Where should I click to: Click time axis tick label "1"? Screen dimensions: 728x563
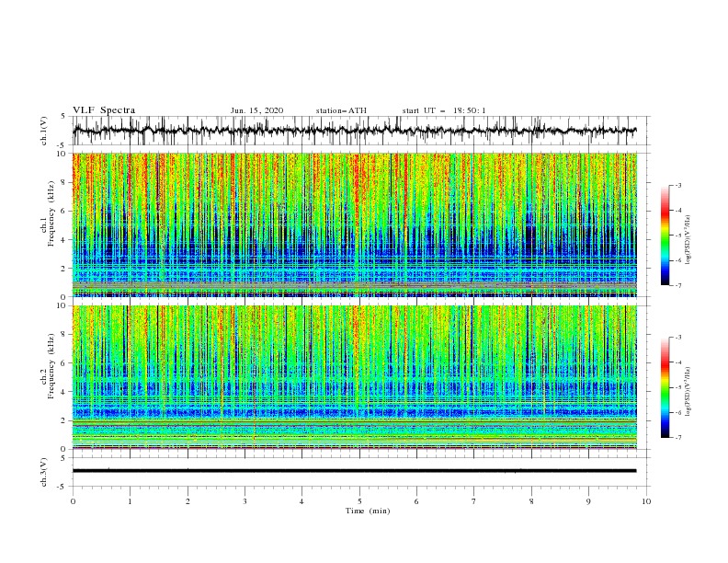coord(130,501)
